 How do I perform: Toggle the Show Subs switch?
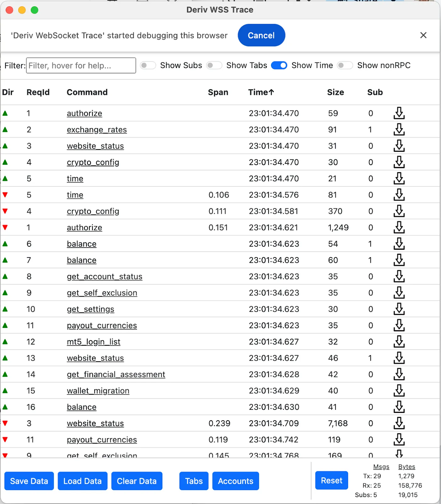(x=148, y=65)
